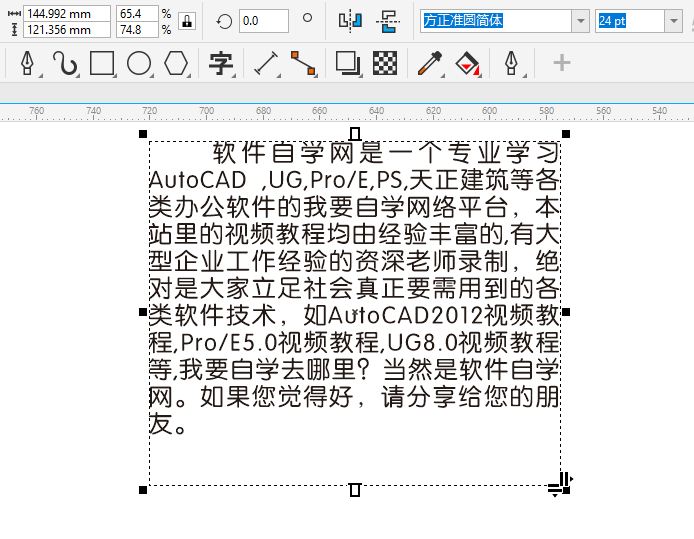
Task: Click the mirror horizontally button
Action: (350, 20)
